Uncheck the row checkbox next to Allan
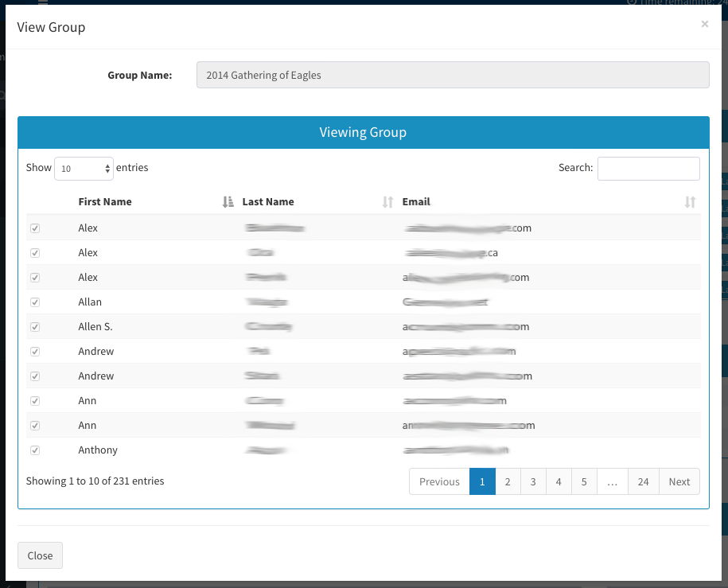The height and width of the screenshot is (588, 728). coord(34,302)
